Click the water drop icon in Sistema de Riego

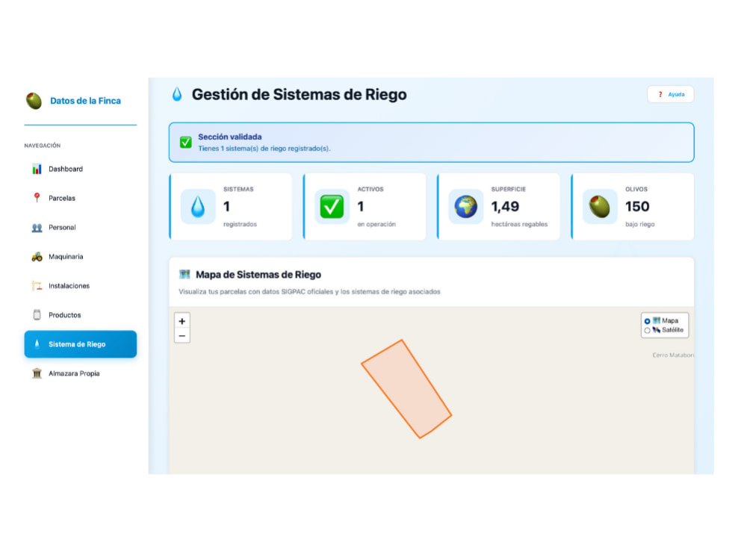click(x=37, y=343)
